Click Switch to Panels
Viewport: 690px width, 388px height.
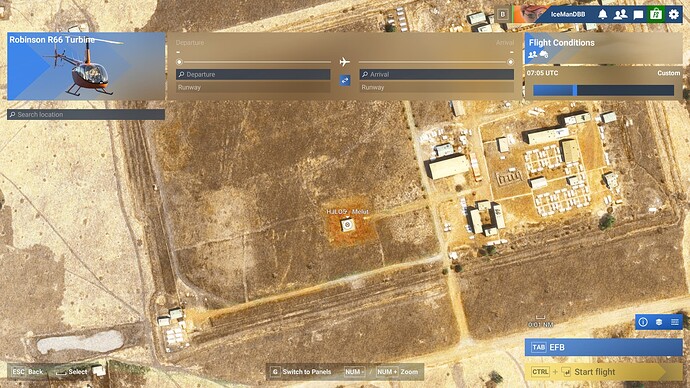(301, 372)
